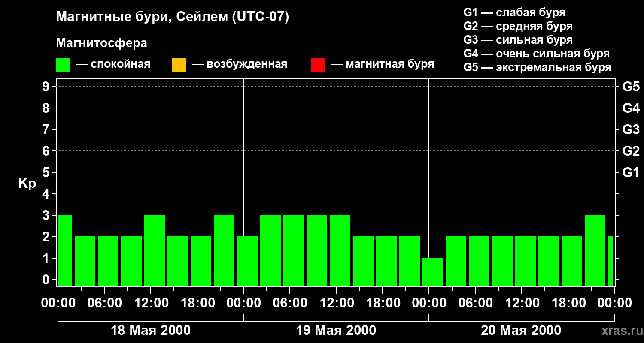Click the 12:00 bar of 20 May
The width and height of the screenshot is (644, 343).
(526, 261)
